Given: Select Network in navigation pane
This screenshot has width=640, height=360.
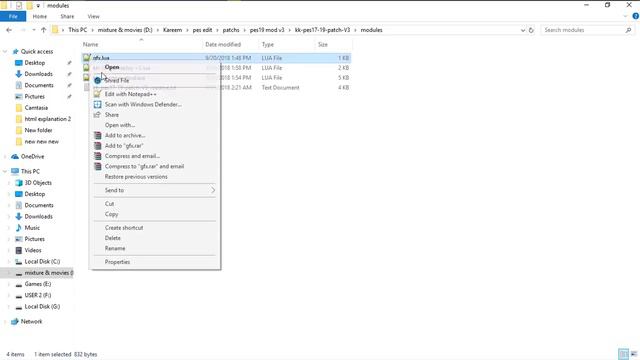Looking at the screenshot, I should click(x=31, y=322).
